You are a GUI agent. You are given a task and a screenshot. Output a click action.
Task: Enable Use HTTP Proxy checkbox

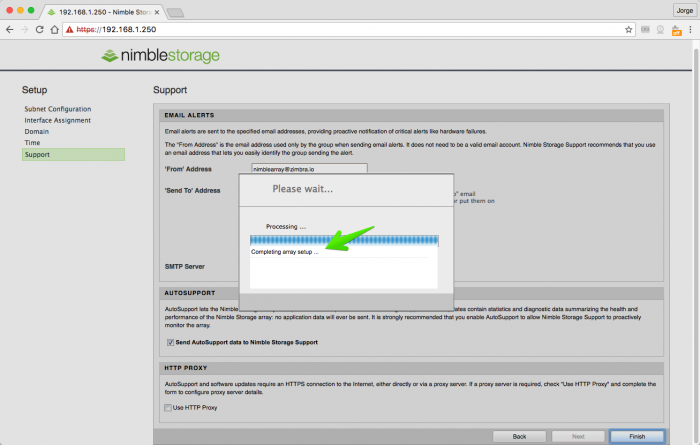(168, 408)
